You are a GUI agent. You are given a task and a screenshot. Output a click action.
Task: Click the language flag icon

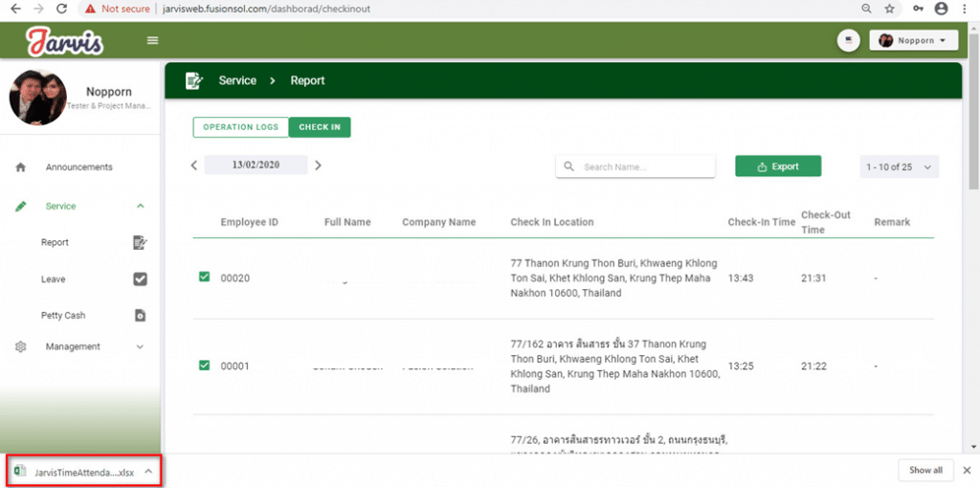[848, 40]
